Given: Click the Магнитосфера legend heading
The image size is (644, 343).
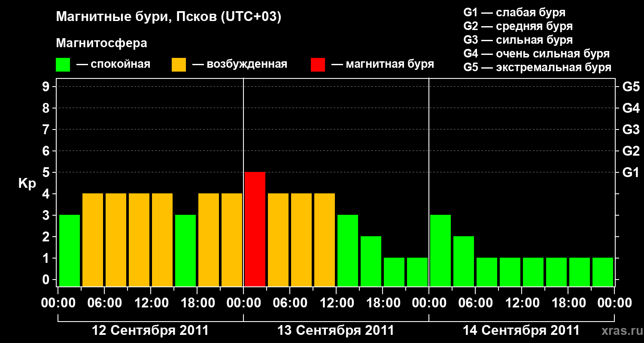Looking at the screenshot, I should tap(102, 43).
